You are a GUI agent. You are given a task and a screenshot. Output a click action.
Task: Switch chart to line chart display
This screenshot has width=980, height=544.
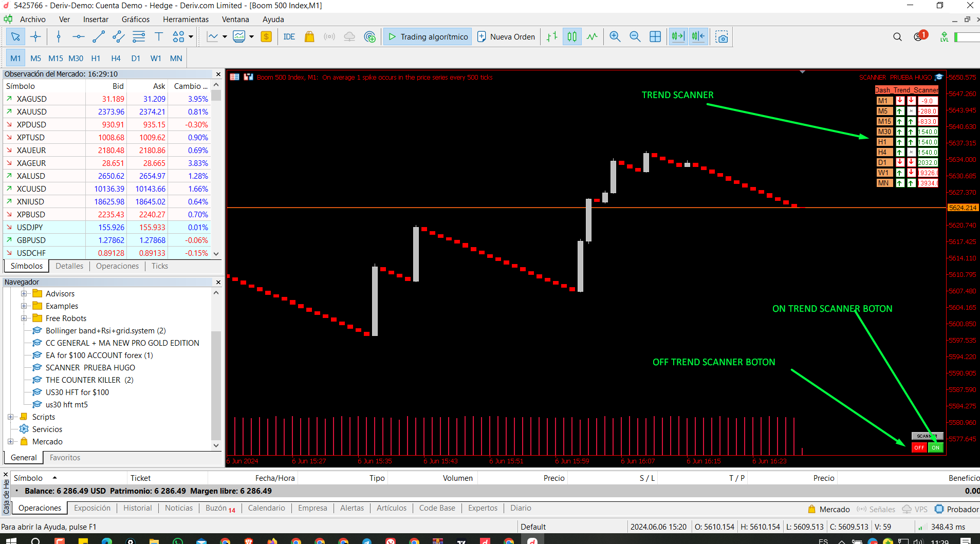coord(592,37)
